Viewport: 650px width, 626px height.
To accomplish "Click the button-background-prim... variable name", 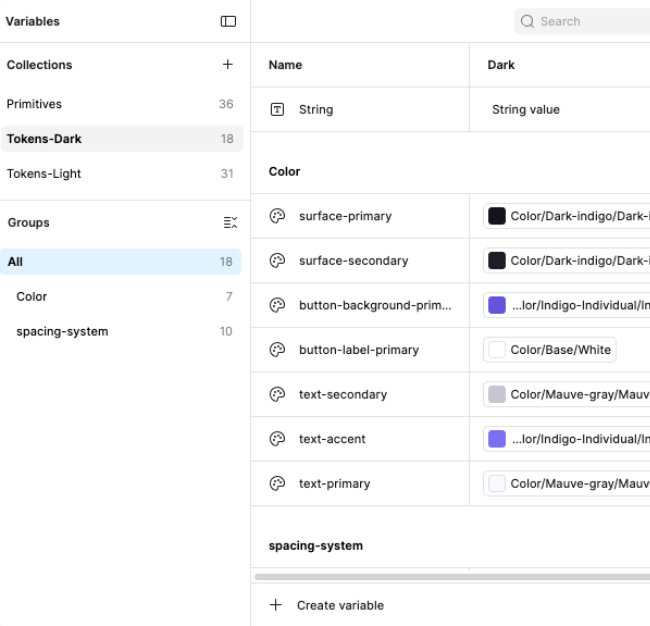I will tap(375, 305).
